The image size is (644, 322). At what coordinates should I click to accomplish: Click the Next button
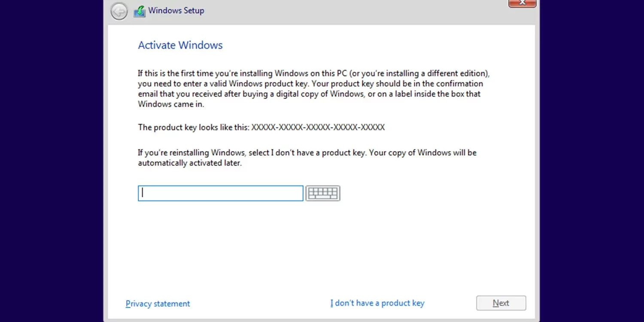coord(501,303)
